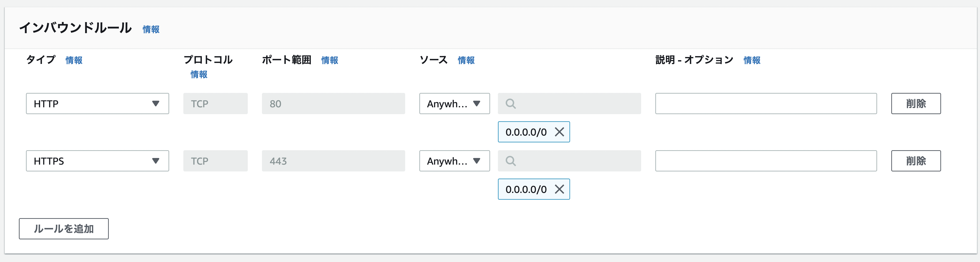
Task: Click the search icon in HTTPS source field
Action: [511, 160]
